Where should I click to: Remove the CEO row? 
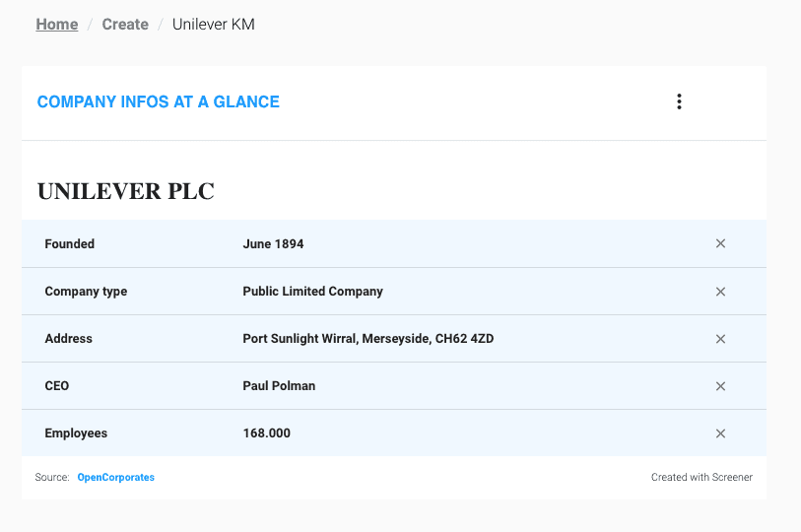[x=720, y=386]
